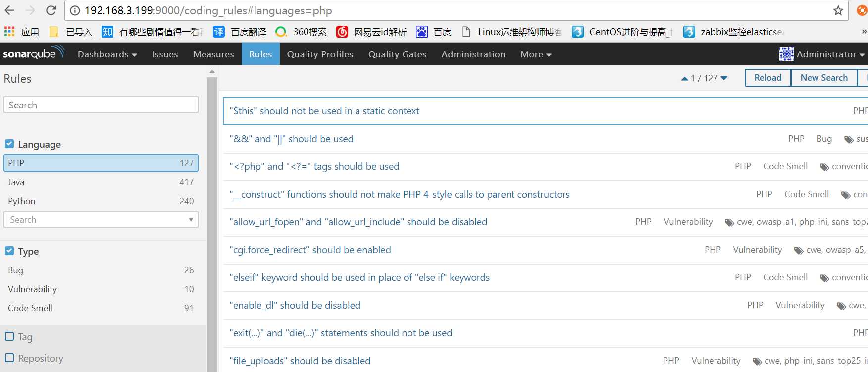Screen dimensions: 868x372
Task: Enable the Repository facet checkbox
Action: (9, 358)
